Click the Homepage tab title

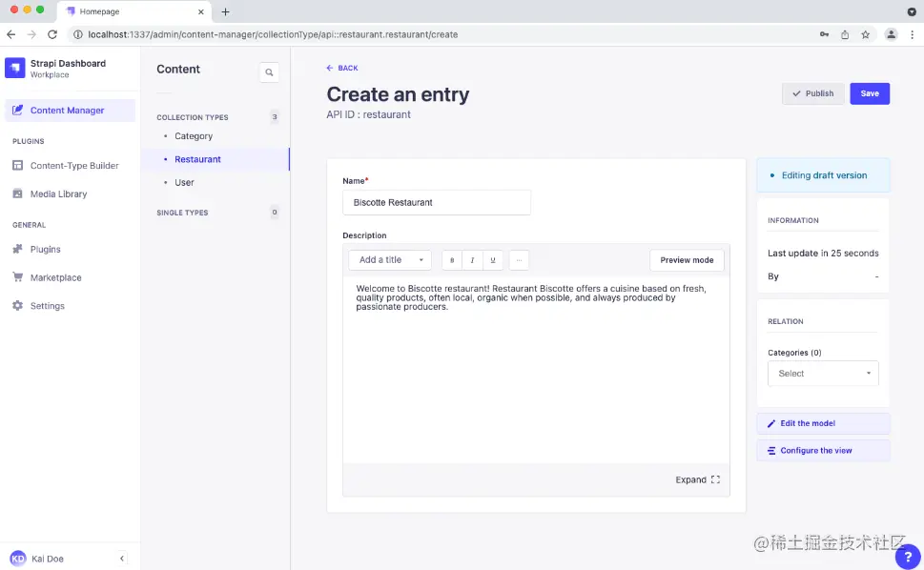coord(99,11)
